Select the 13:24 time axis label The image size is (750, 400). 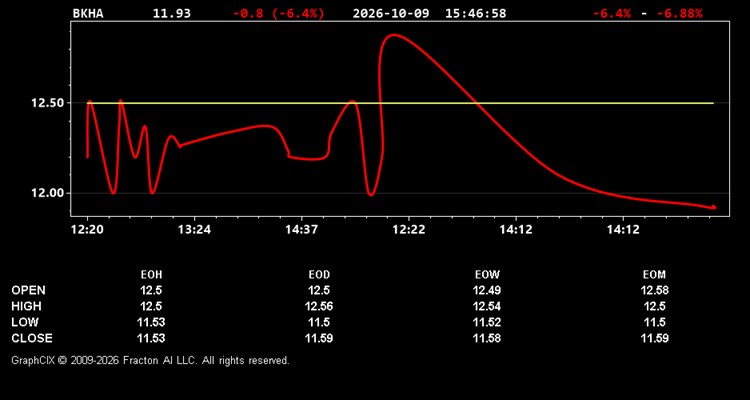[194, 230]
